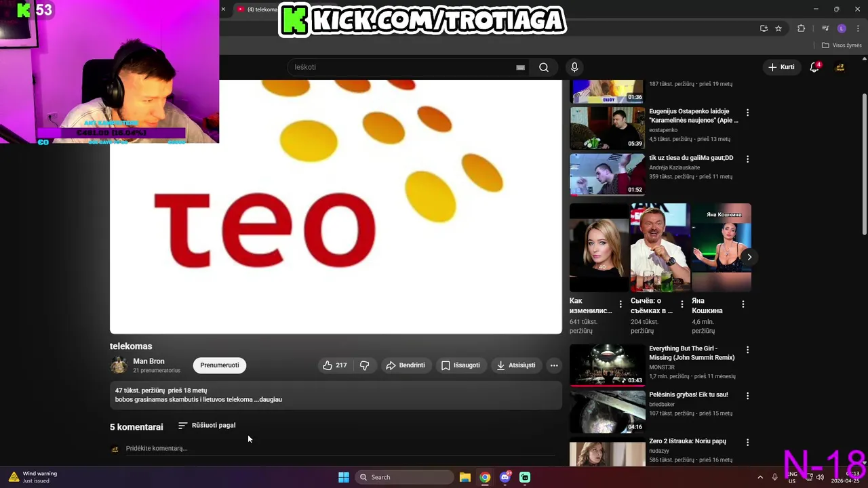Bookmark this page with star icon
This screenshot has width=868, height=488.
point(778,28)
